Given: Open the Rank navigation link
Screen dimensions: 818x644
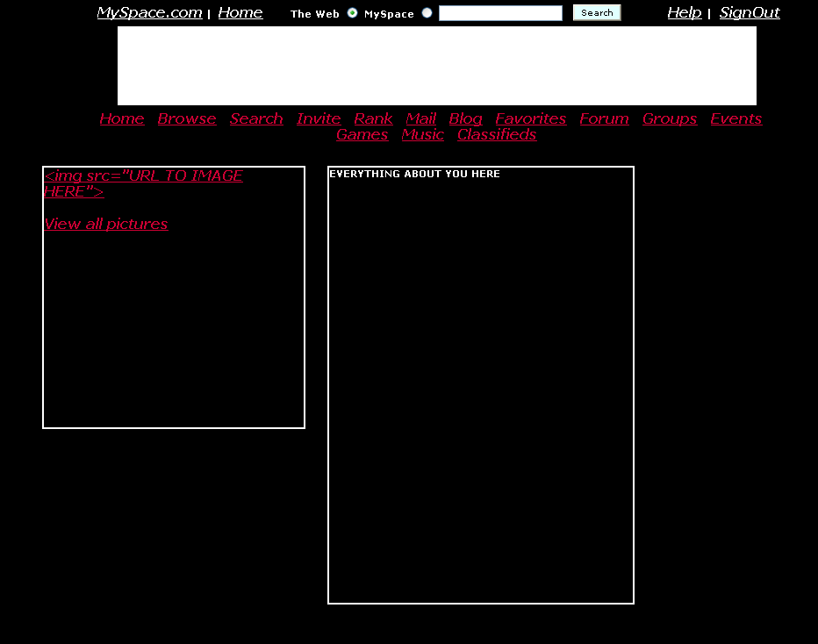Looking at the screenshot, I should 373,118.
